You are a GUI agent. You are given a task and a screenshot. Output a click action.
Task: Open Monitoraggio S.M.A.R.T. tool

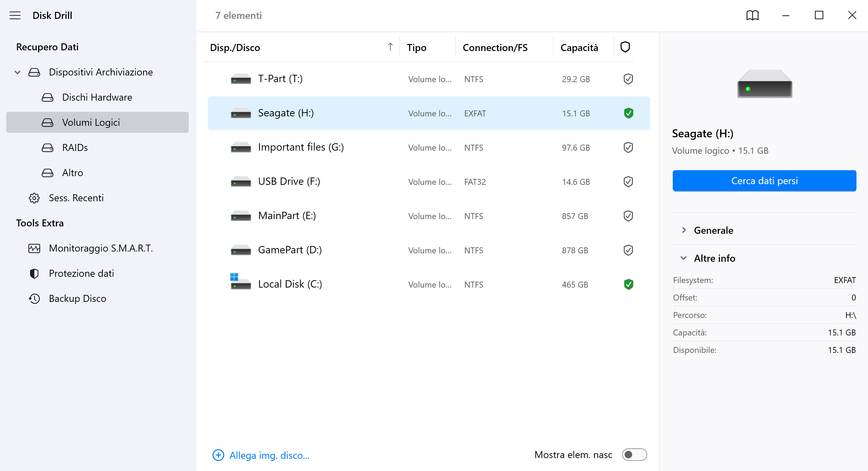tap(97, 248)
